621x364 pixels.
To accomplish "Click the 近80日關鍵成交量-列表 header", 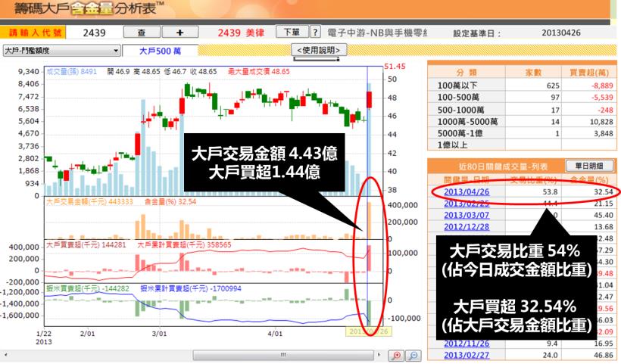I will 503,166.
